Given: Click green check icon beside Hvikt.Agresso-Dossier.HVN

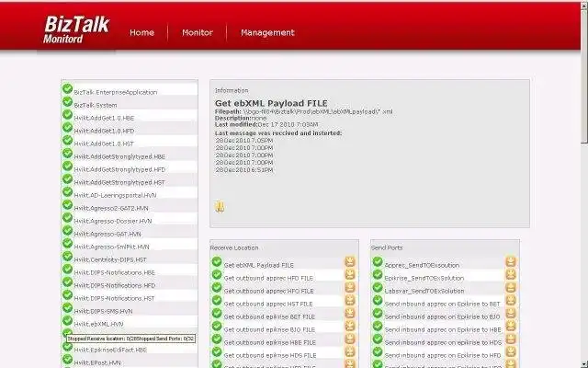Looking at the screenshot, I should tap(67, 217).
